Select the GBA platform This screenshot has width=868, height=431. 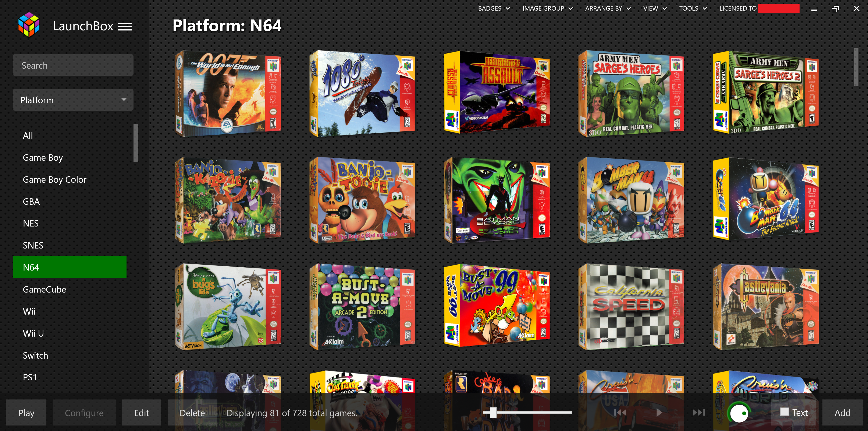point(70,201)
